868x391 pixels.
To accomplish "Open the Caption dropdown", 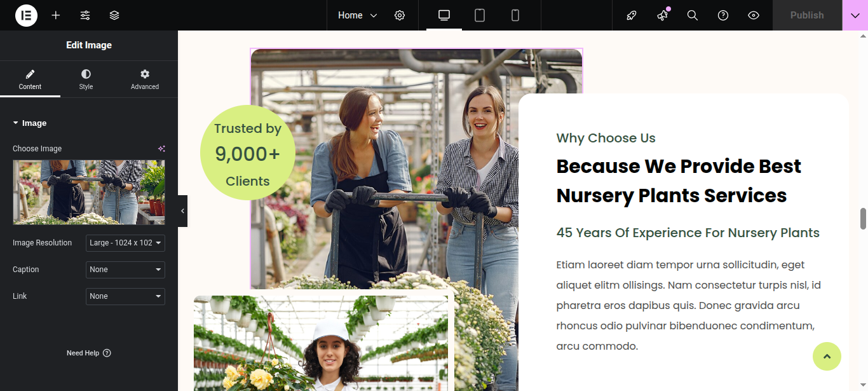I will [x=125, y=270].
